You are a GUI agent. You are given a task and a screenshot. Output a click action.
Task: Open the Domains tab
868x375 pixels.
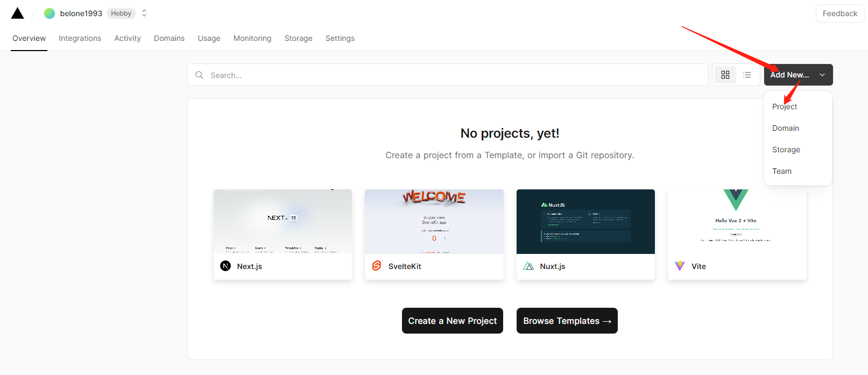[x=169, y=38]
